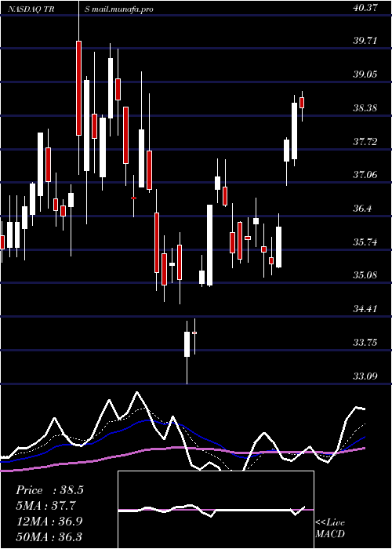392x549 pixels.
Task: Click the last red candle near 38.5
Action: tap(302, 103)
